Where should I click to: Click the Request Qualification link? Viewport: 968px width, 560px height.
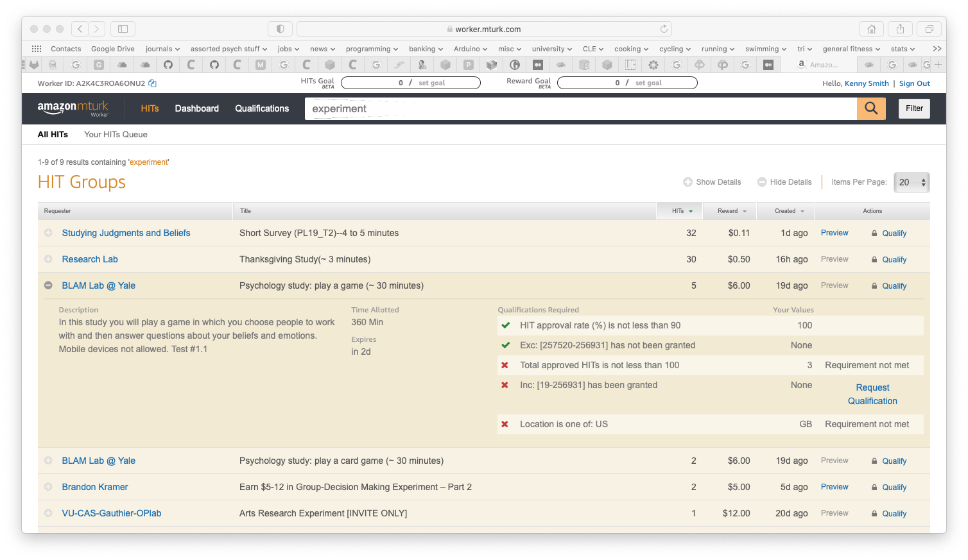pos(872,395)
